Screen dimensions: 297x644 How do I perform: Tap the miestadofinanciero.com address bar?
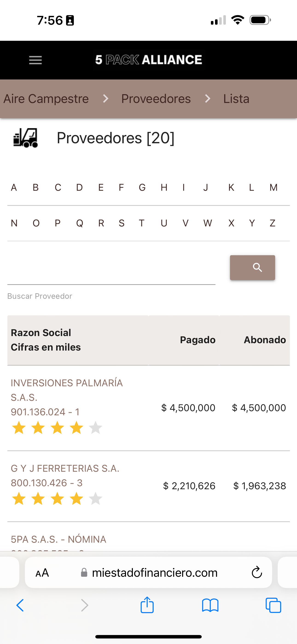coord(154,573)
